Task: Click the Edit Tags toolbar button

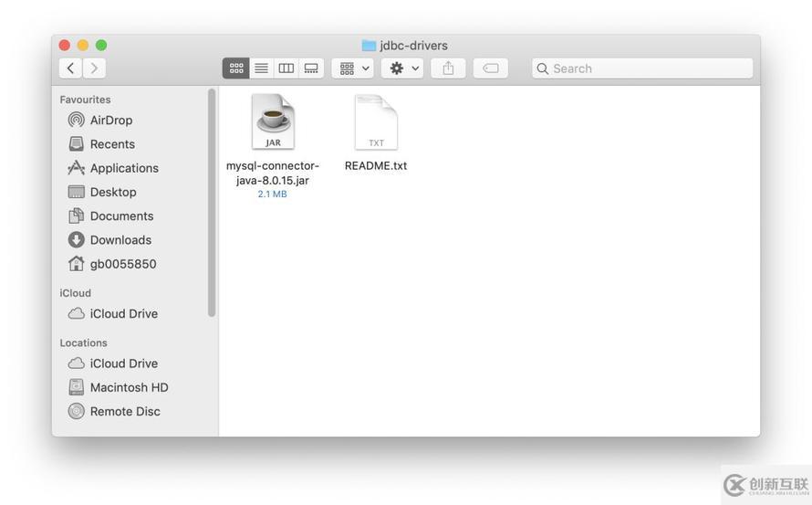Action: (x=491, y=68)
